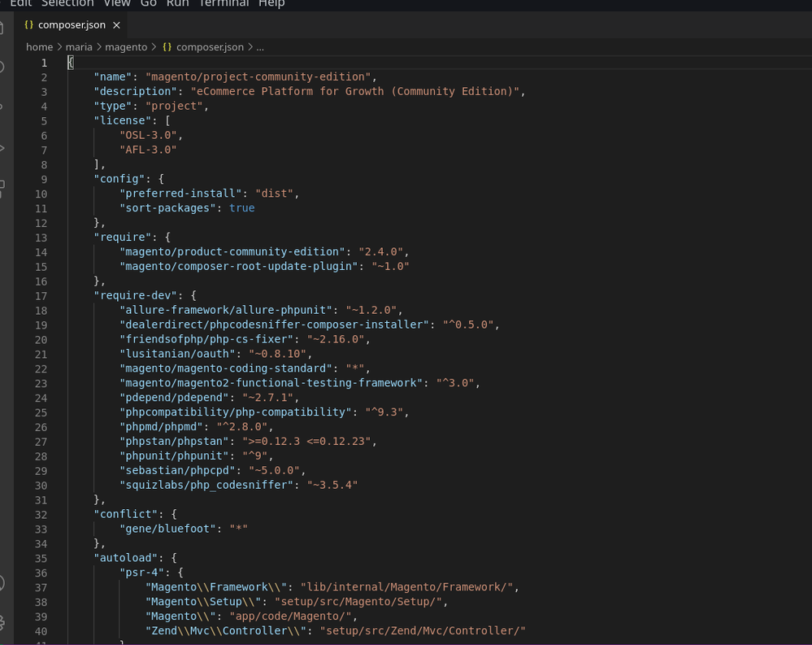The image size is (812, 645).
Task: Open the View menu
Action: click(116, 3)
